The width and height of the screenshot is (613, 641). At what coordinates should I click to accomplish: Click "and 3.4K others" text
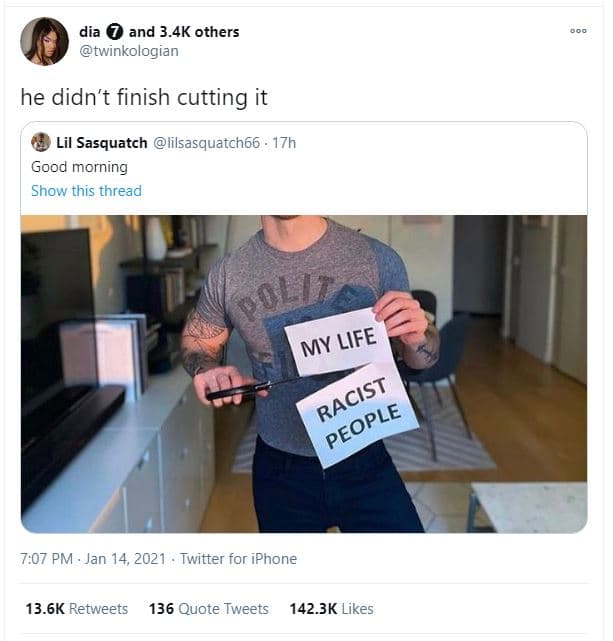click(184, 32)
